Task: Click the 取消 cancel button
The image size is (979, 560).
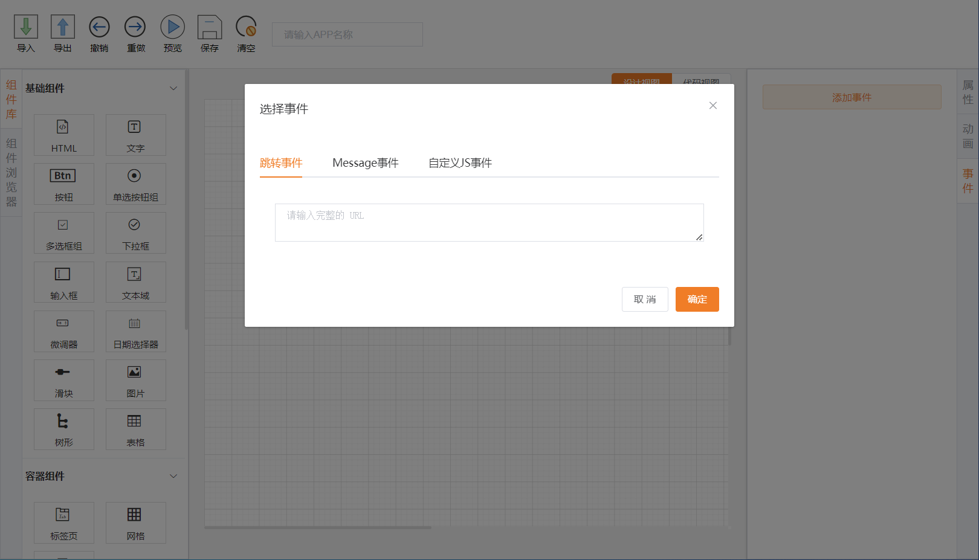Action: click(645, 300)
